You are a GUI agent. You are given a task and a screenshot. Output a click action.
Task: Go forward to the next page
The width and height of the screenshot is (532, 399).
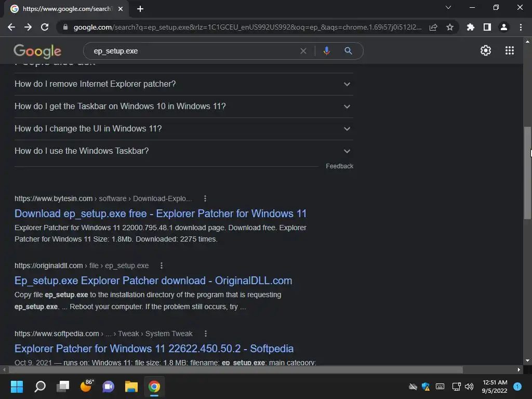[x=28, y=27]
